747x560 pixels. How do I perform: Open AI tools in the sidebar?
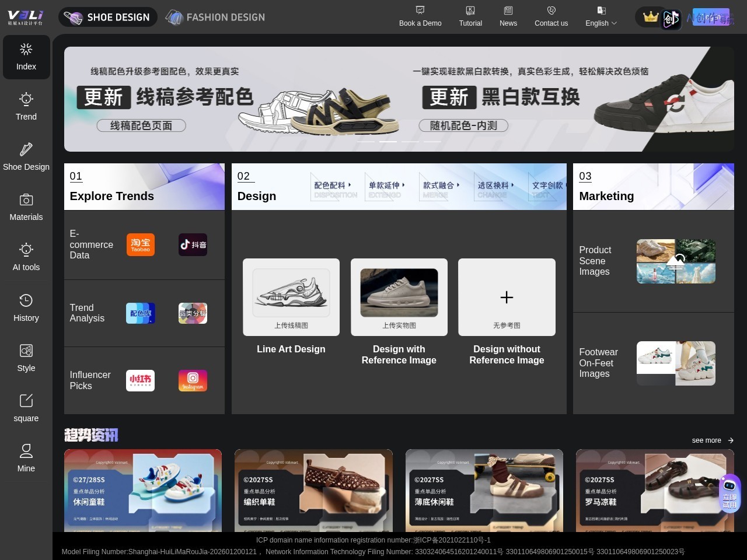click(x=26, y=258)
